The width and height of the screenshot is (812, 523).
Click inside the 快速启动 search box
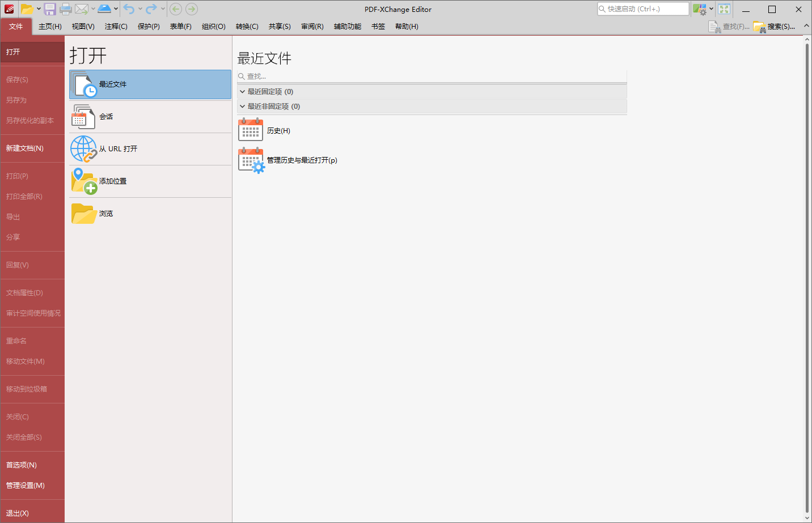click(642, 8)
